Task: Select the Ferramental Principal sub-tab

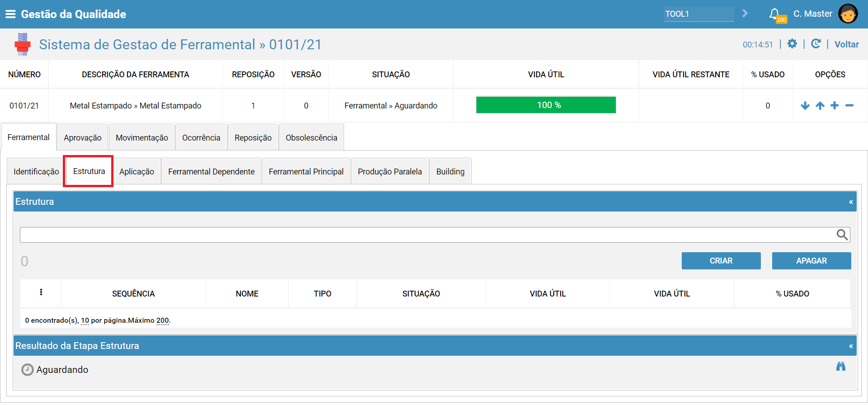Action: tap(306, 172)
